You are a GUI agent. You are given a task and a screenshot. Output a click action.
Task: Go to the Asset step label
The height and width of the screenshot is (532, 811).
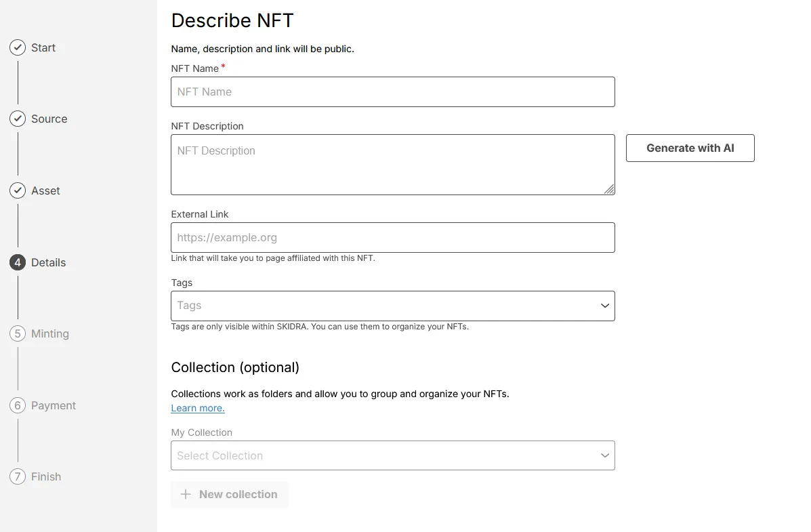[x=45, y=190]
